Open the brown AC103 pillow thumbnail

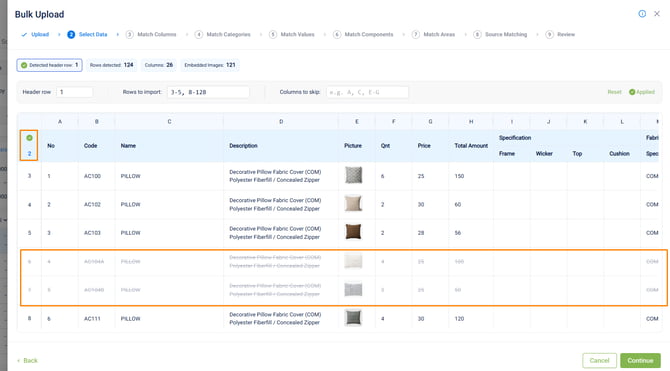[353, 232]
